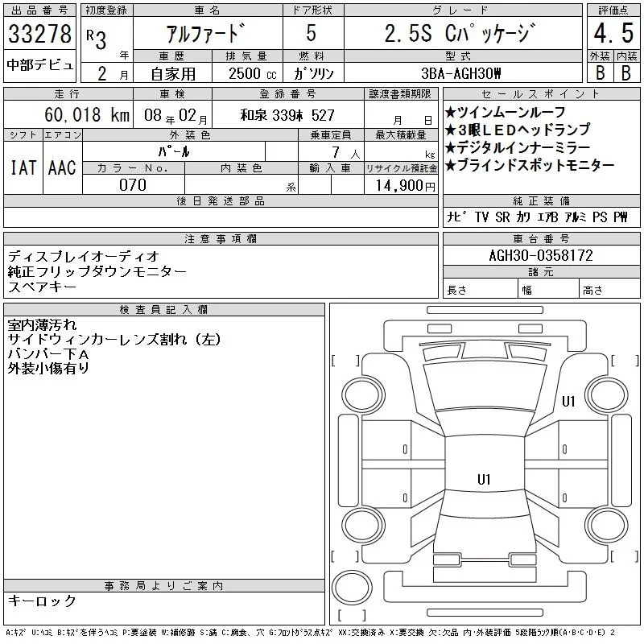The height and width of the screenshot is (644, 644).
Task: Select the 検査員記入欄 header
Action: point(164,310)
